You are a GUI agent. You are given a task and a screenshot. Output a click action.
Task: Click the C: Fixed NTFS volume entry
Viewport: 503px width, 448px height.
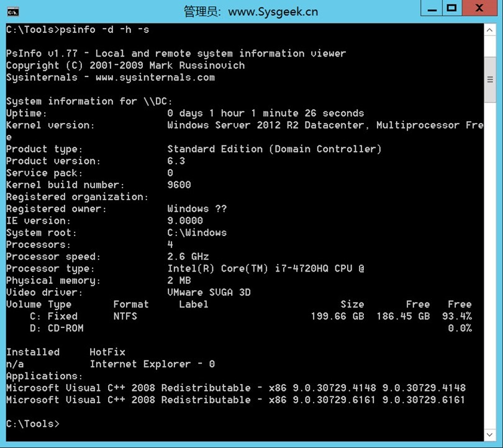click(93, 316)
